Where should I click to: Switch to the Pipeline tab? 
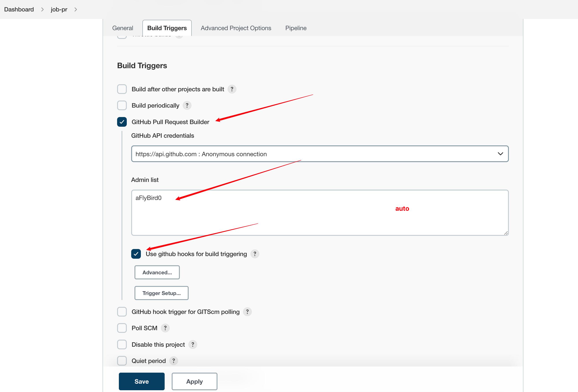click(x=296, y=28)
